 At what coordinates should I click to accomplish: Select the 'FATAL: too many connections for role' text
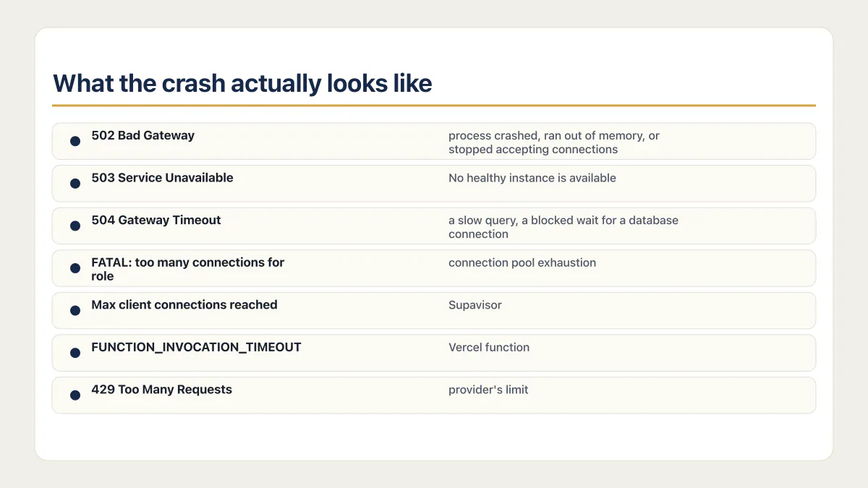pos(188,269)
